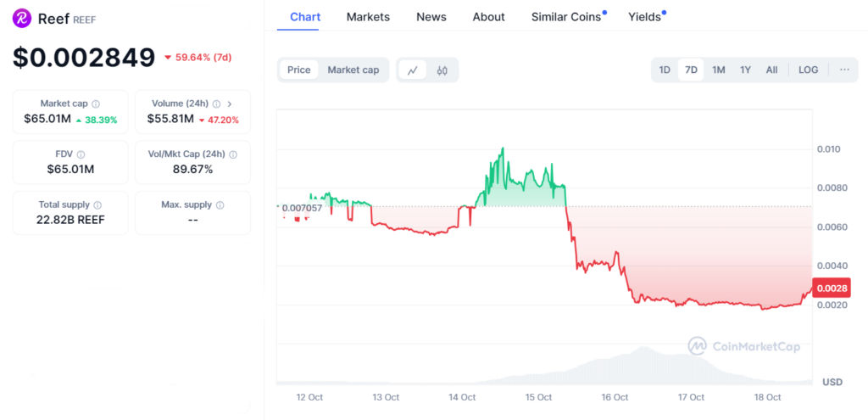The width and height of the screenshot is (868, 420).
Task: Set the chart range to 1M
Action: point(719,70)
